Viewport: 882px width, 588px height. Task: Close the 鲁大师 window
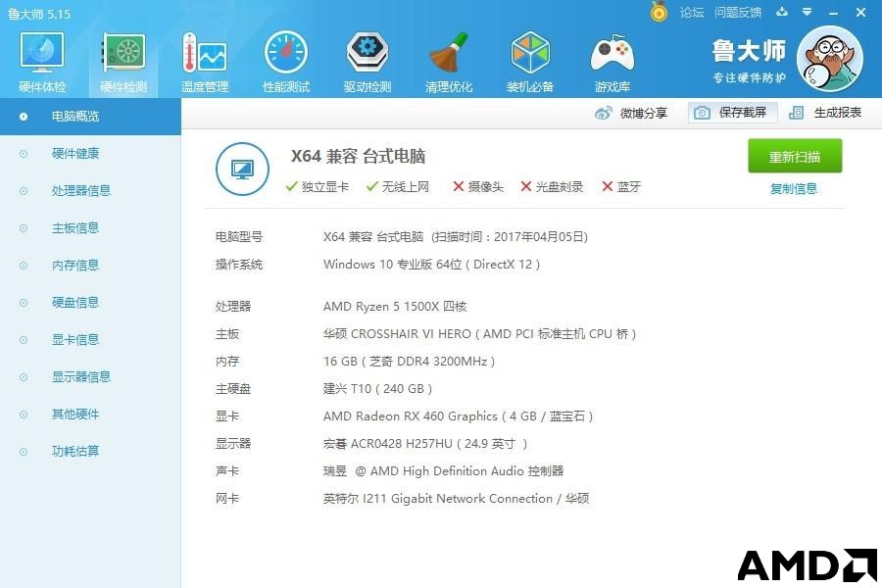[x=860, y=12]
